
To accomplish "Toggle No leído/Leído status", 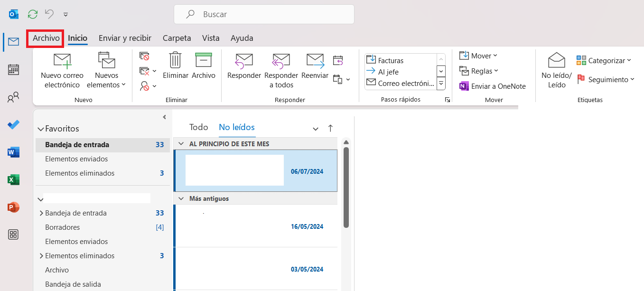I will [x=556, y=60].
